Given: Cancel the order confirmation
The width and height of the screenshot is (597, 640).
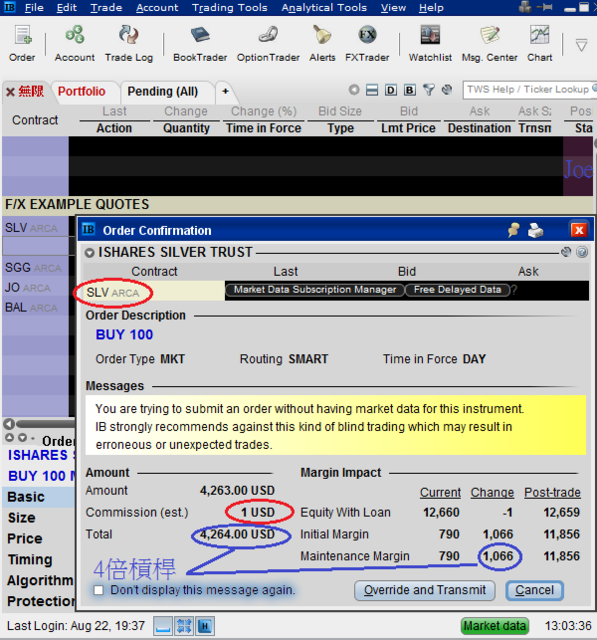Looking at the screenshot, I should point(535,590).
